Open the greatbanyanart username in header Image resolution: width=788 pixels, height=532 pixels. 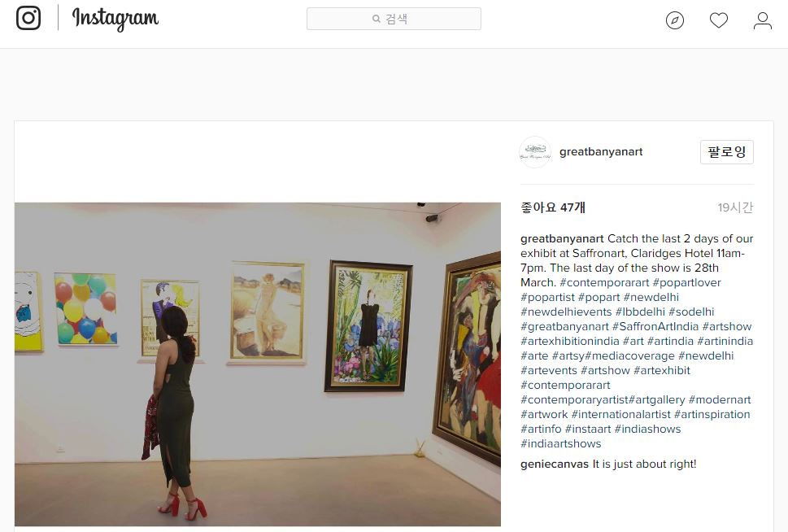point(601,152)
